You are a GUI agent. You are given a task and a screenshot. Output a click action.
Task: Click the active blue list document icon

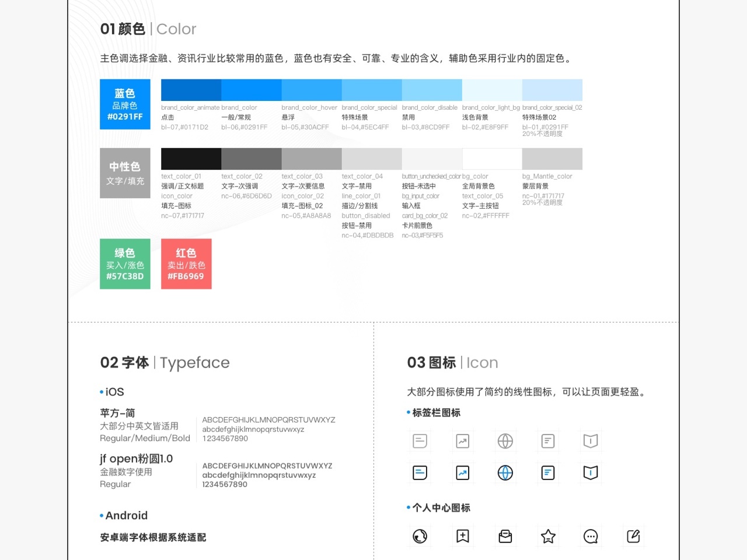[x=548, y=473]
